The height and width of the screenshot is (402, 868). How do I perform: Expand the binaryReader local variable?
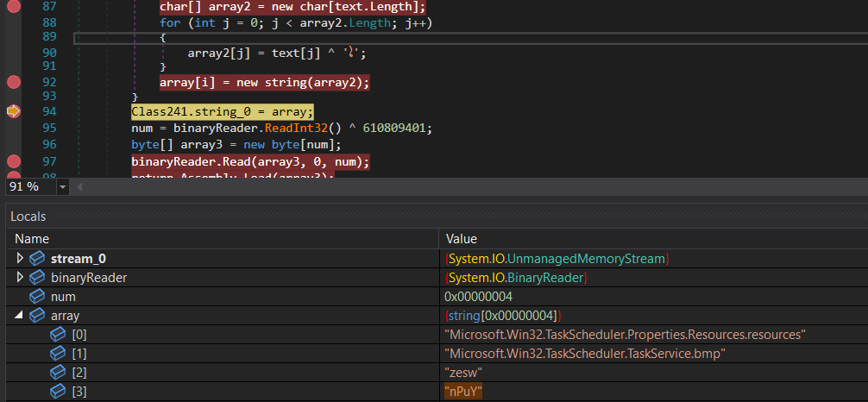pos(21,278)
